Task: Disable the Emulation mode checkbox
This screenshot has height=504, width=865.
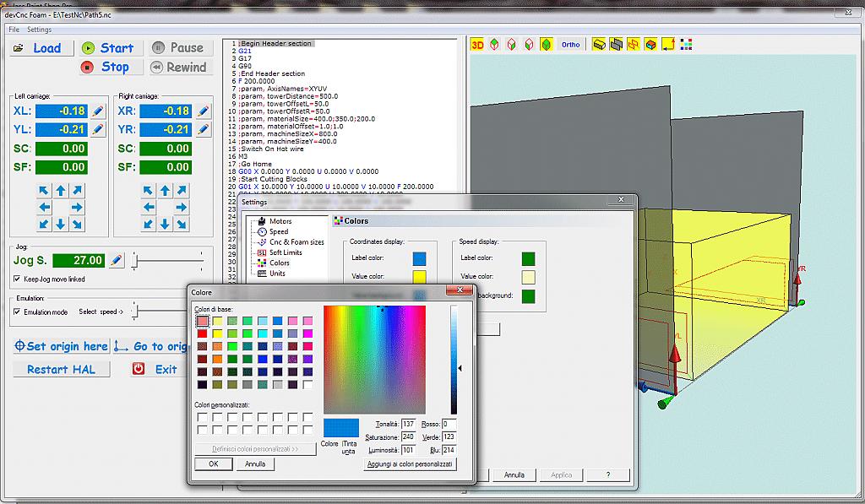Action: click(x=18, y=312)
